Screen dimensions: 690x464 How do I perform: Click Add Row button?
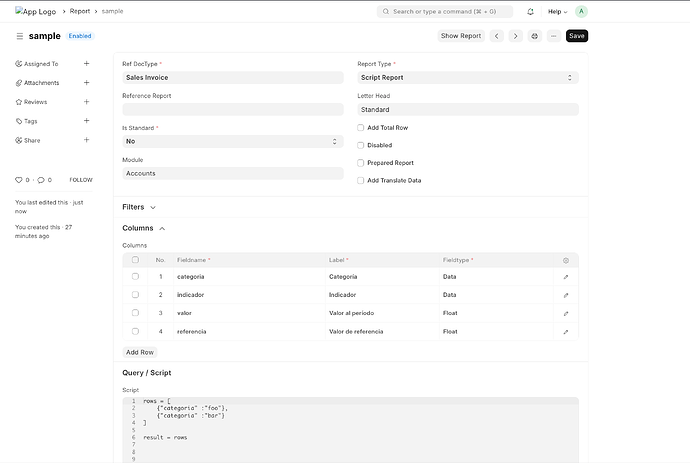[140, 352]
